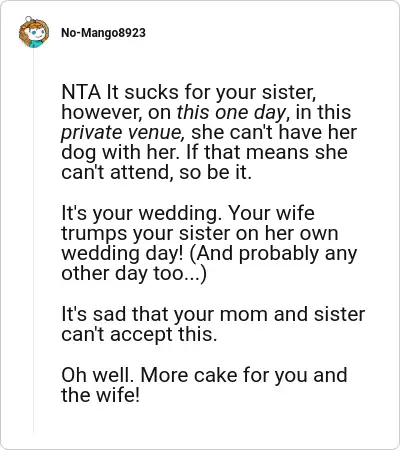
Task: Click the line "can't accept this."
Action: (139, 334)
